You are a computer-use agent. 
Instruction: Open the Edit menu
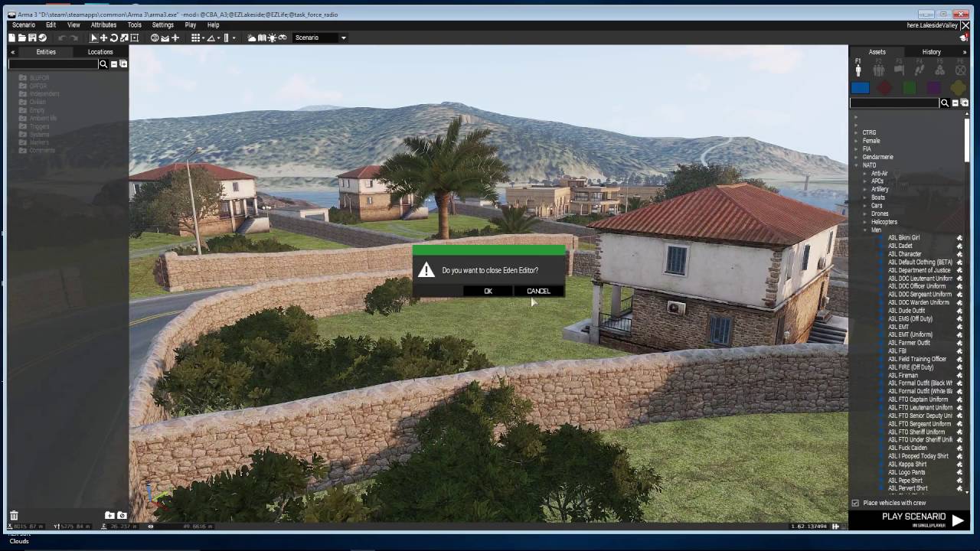coord(51,25)
